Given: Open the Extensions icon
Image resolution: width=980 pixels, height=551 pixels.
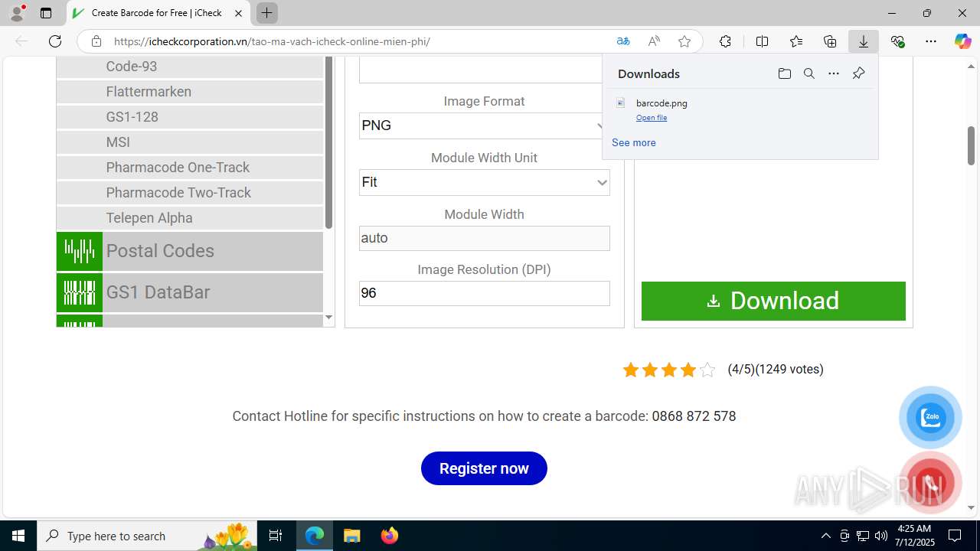Looking at the screenshot, I should pos(725,41).
